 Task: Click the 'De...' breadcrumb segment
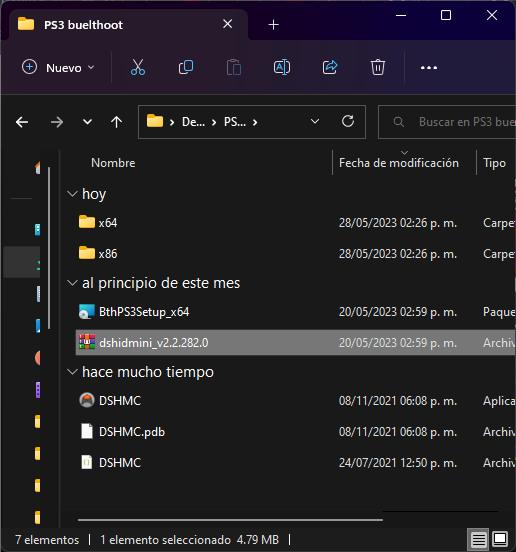[193, 122]
